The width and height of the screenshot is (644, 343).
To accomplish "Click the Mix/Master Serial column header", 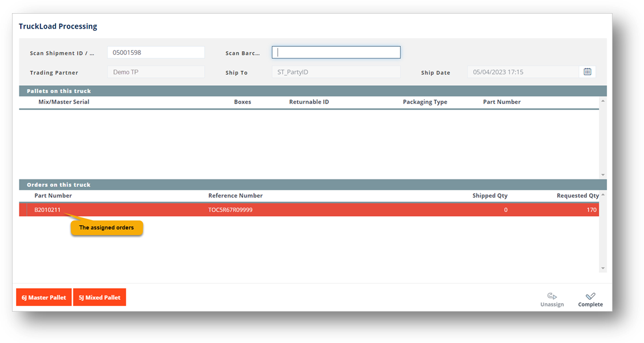I will pyautogui.click(x=63, y=101).
